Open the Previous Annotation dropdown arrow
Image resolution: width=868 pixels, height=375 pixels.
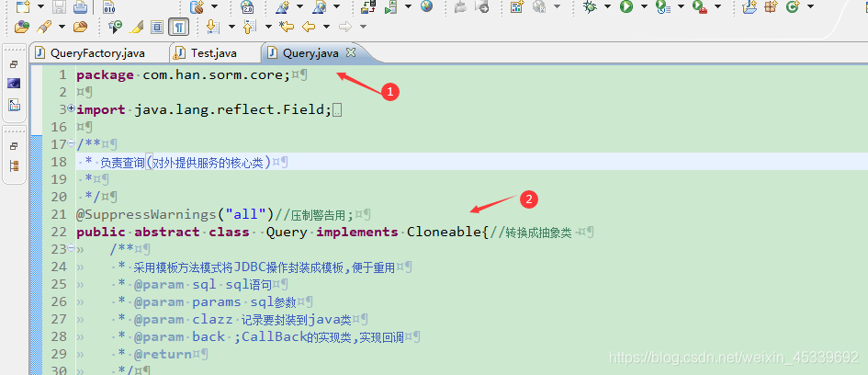click(268, 26)
